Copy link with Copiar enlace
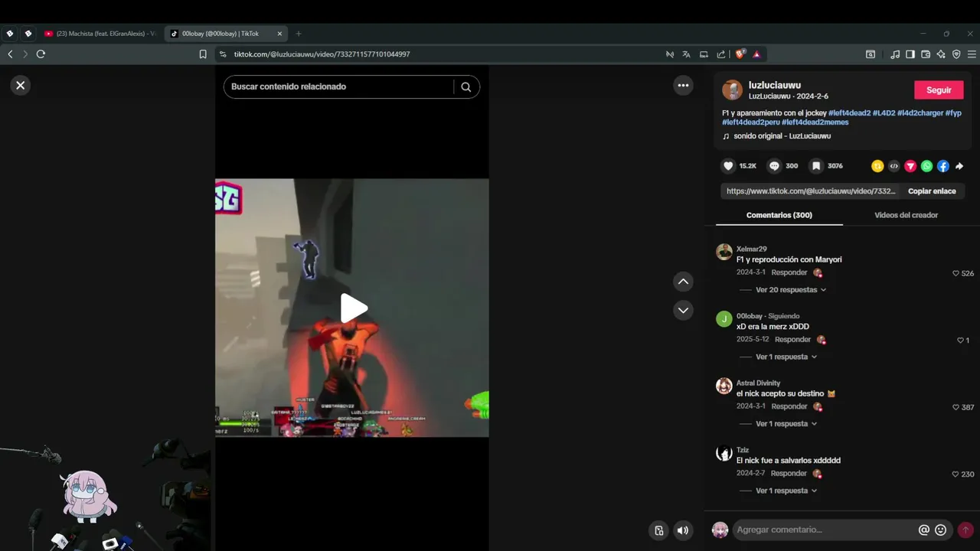This screenshot has width=980, height=551. coord(932,191)
